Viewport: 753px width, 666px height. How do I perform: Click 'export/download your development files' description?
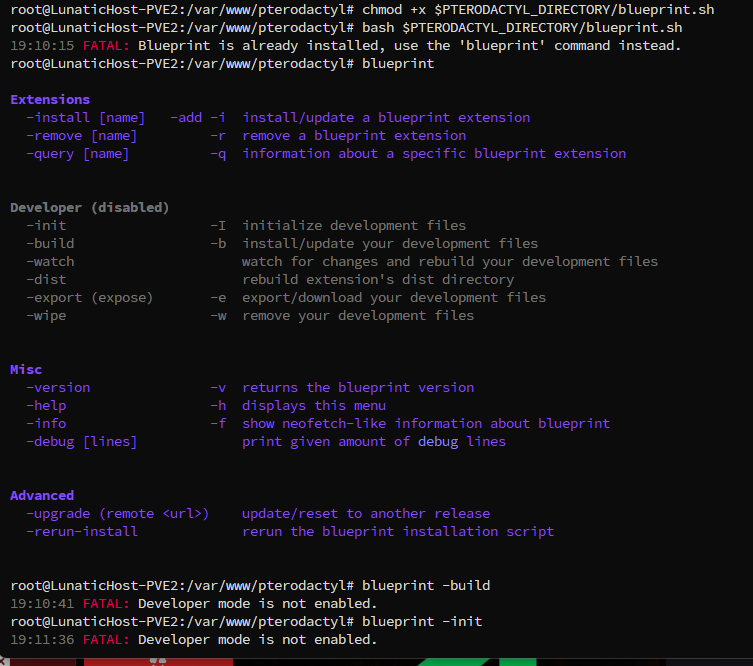[x=394, y=298]
